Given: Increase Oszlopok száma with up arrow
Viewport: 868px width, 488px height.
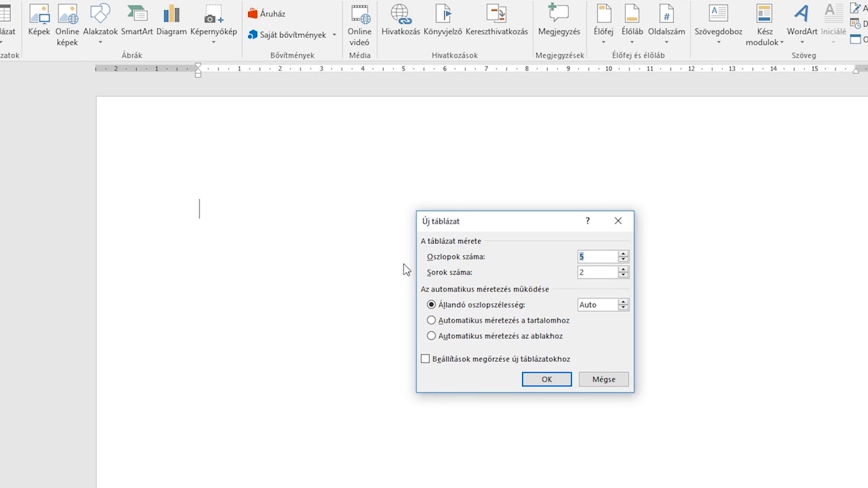Looking at the screenshot, I should tap(624, 253).
